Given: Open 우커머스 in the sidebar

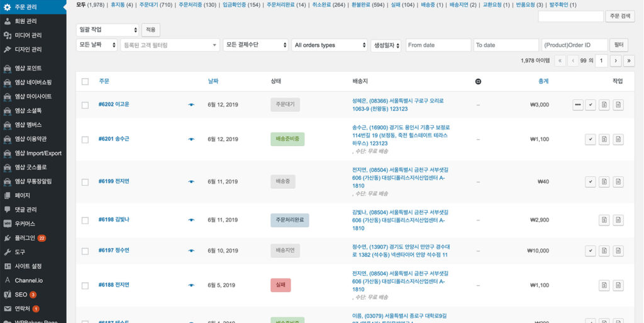Looking at the screenshot, I should (25, 224).
